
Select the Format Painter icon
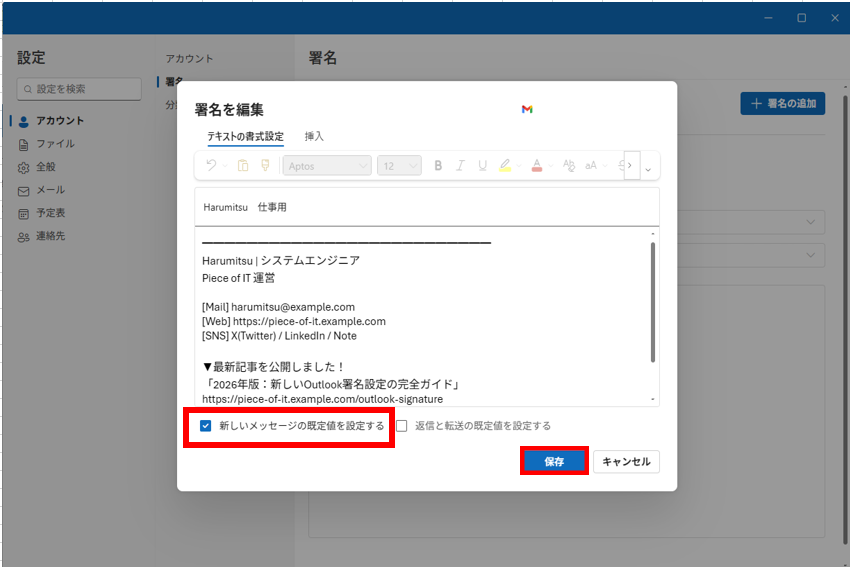point(265,166)
